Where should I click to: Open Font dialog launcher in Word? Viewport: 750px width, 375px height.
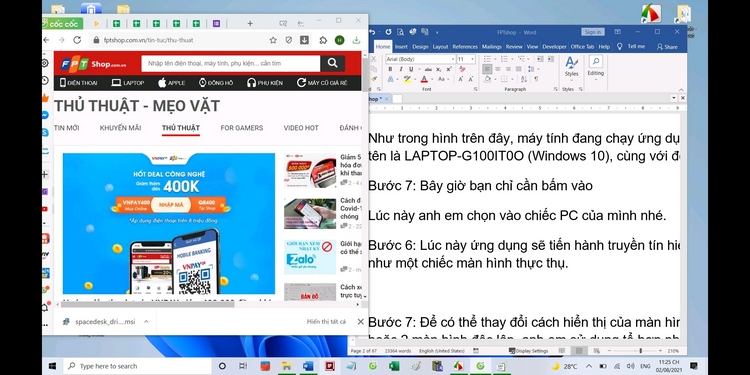tap(475, 89)
